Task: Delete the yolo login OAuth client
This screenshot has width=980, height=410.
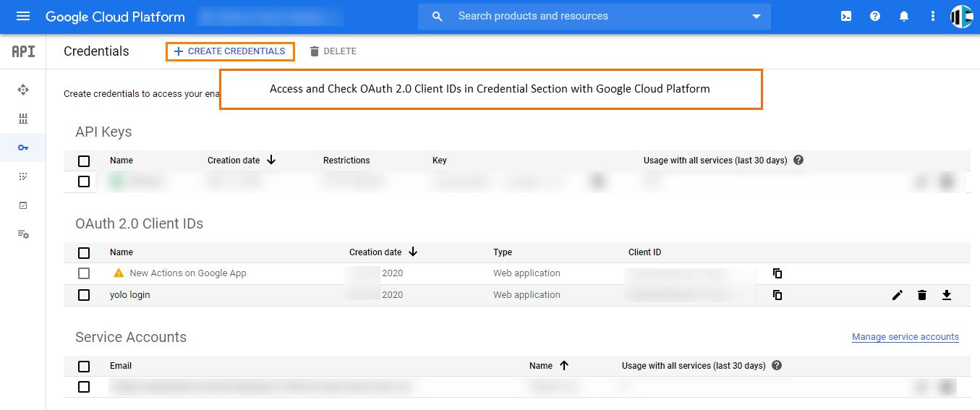Action: click(x=922, y=295)
